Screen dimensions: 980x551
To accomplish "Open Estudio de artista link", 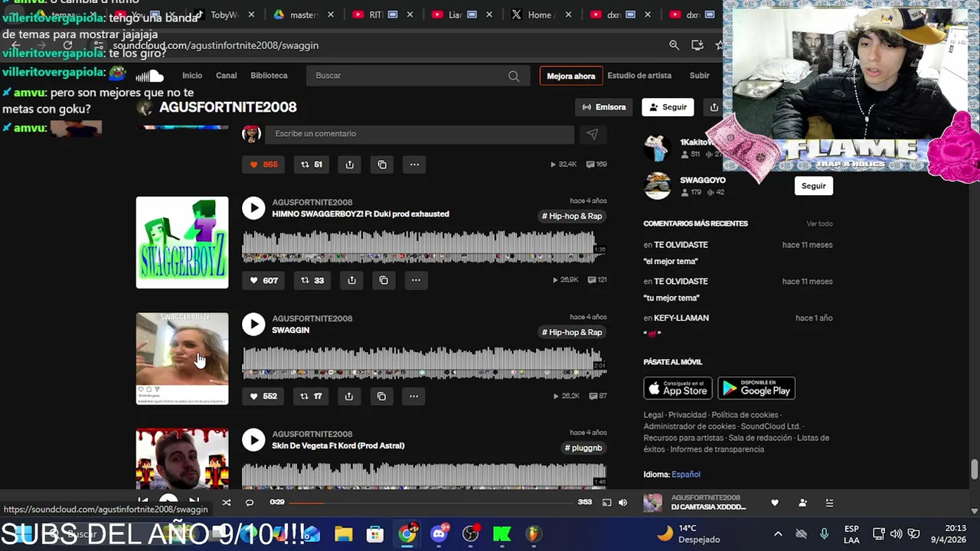I will [639, 76].
